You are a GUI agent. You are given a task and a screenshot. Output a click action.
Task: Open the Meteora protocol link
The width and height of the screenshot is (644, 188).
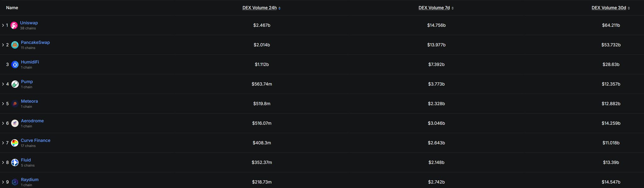coord(29,101)
